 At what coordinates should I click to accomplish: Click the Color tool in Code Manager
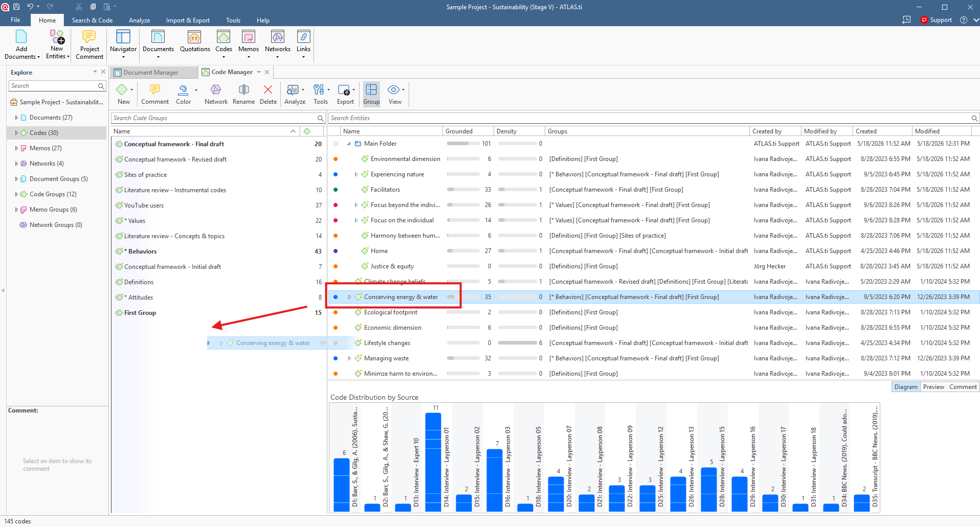pyautogui.click(x=184, y=95)
